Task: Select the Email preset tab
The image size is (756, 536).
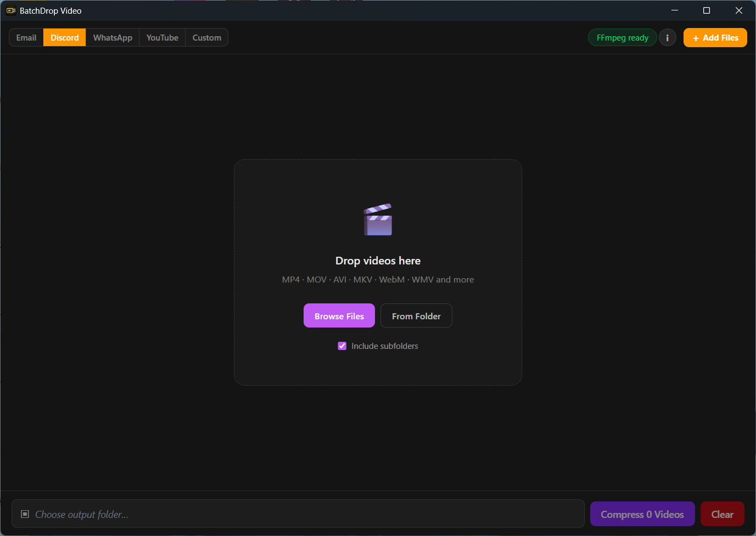Action: (x=26, y=38)
